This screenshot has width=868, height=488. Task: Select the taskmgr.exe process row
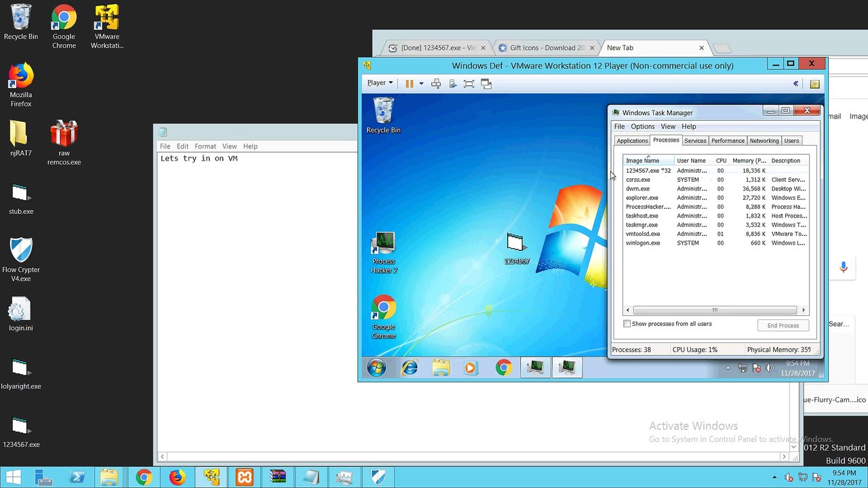tap(716, 225)
